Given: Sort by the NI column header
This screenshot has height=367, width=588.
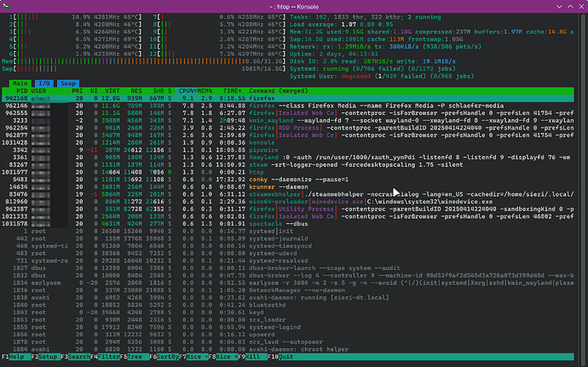Looking at the screenshot, I should [94, 91].
